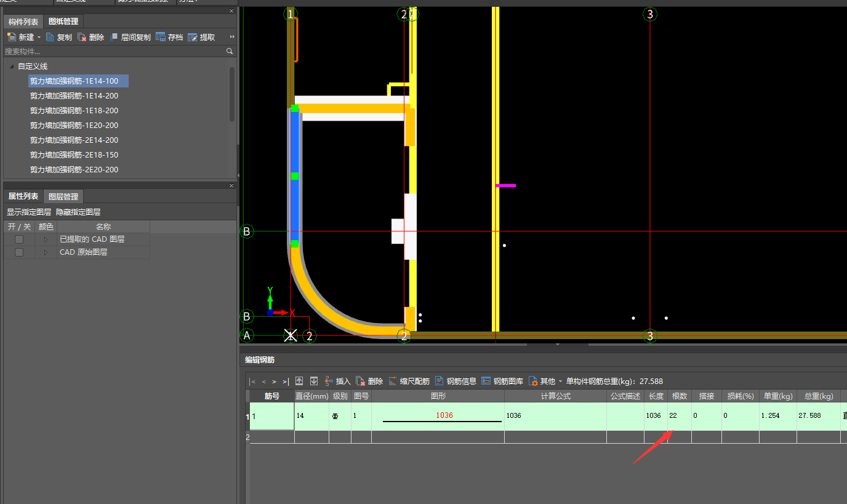This screenshot has width=847, height=504.
Task: Click the magenta marker on yellow wall
Action: [x=505, y=185]
